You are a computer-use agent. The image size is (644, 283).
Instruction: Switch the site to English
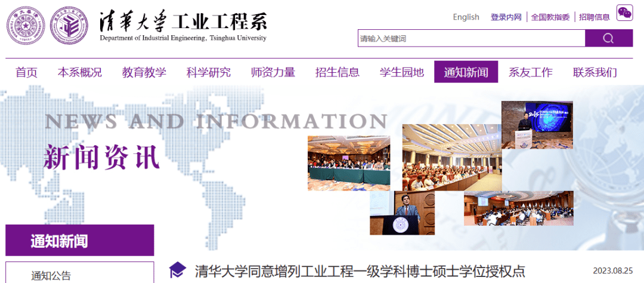[466, 17]
